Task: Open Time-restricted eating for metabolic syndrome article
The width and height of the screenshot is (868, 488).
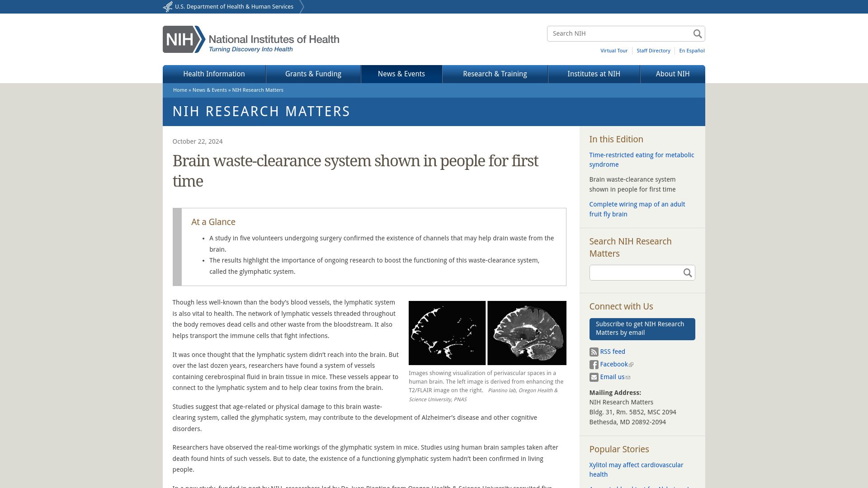Action: [642, 160]
